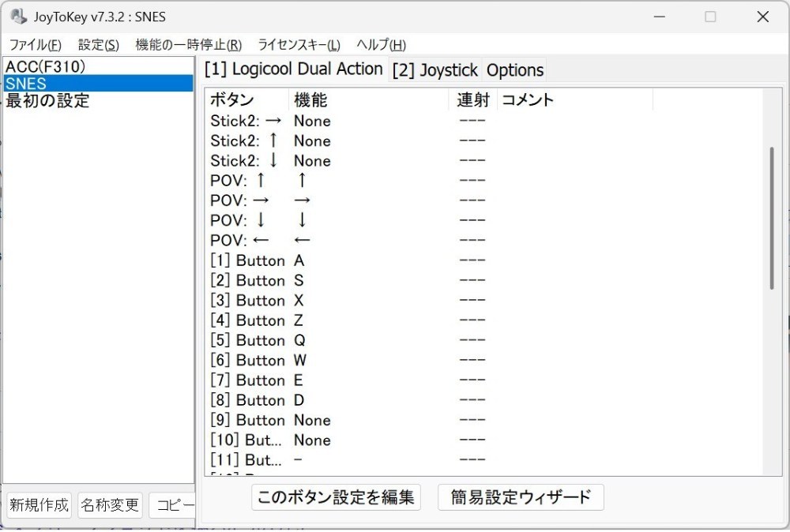Click the 名称変更 button

click(x=110, y=505)
